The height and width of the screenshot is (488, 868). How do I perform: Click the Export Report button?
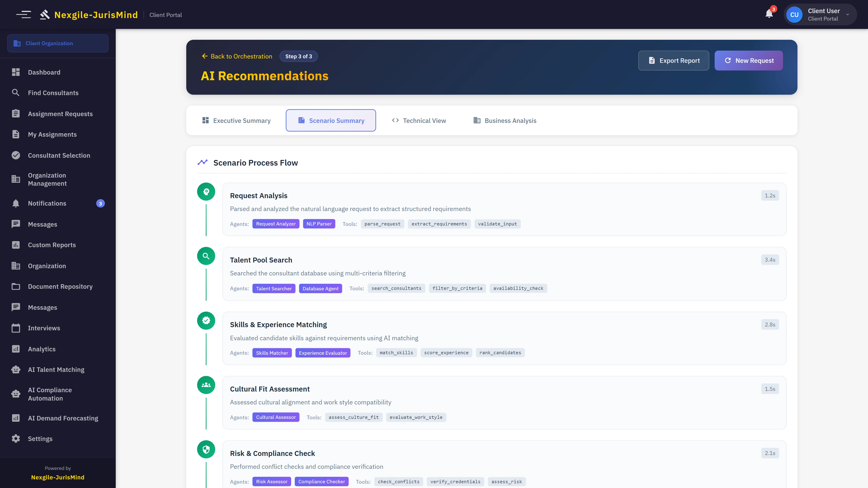(673, 60)
